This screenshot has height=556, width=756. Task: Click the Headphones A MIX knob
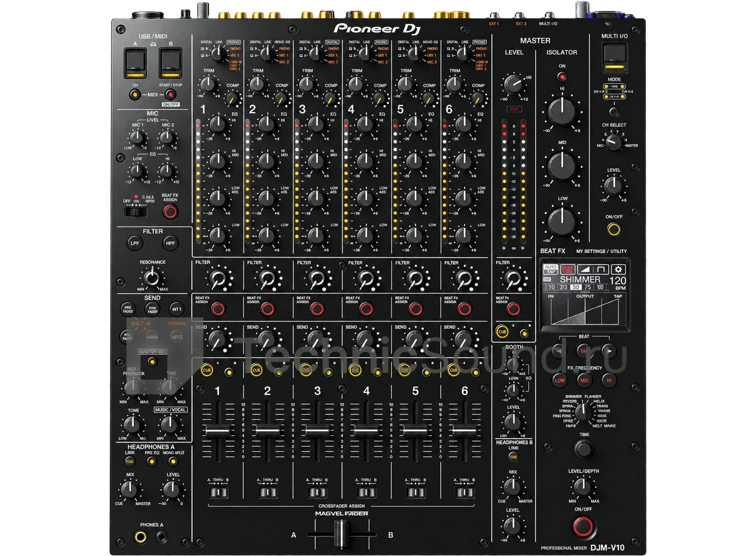tap(130, 489)
